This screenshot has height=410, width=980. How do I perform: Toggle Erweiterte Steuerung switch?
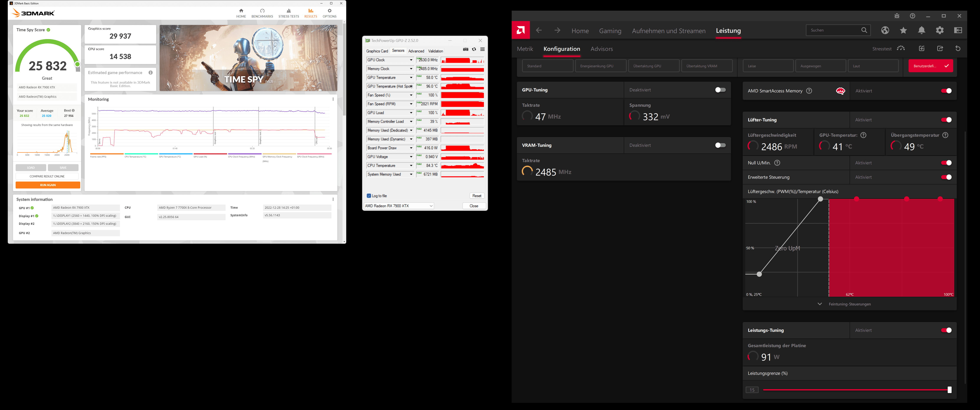(946, 177)
